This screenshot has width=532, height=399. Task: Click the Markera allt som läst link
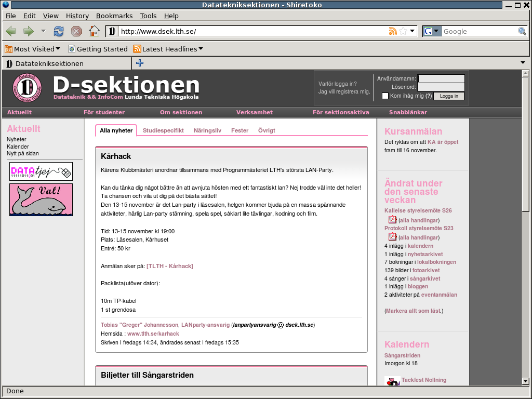click(x=413, y=311)
